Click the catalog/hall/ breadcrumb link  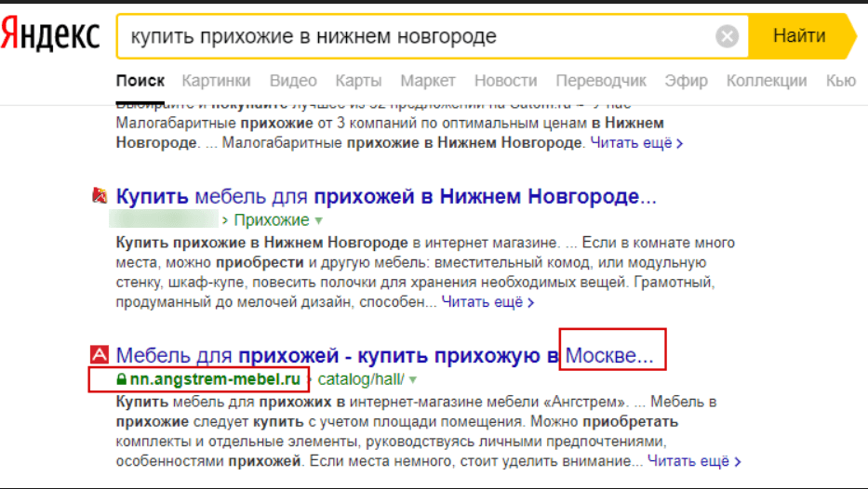(361, 379)
